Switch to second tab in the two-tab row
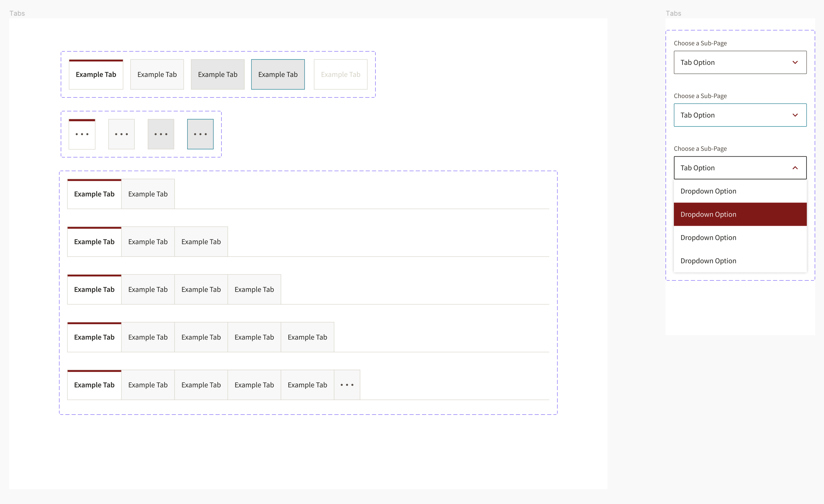The height and width of the screenshot is (504, 824). point(148,194)
